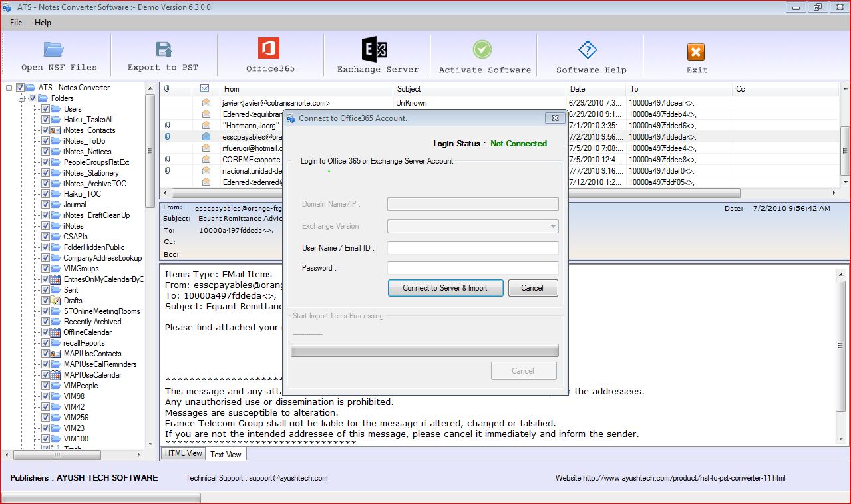This screenshot has height=504, width=851.
Task: Open the Help menu
Action: [43, 23]
